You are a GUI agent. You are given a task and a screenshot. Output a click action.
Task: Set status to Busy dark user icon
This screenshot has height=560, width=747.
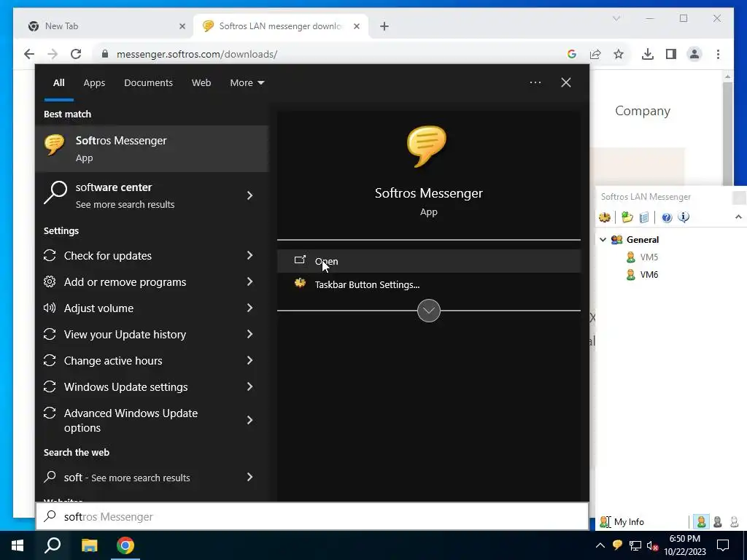pos(718,522)
